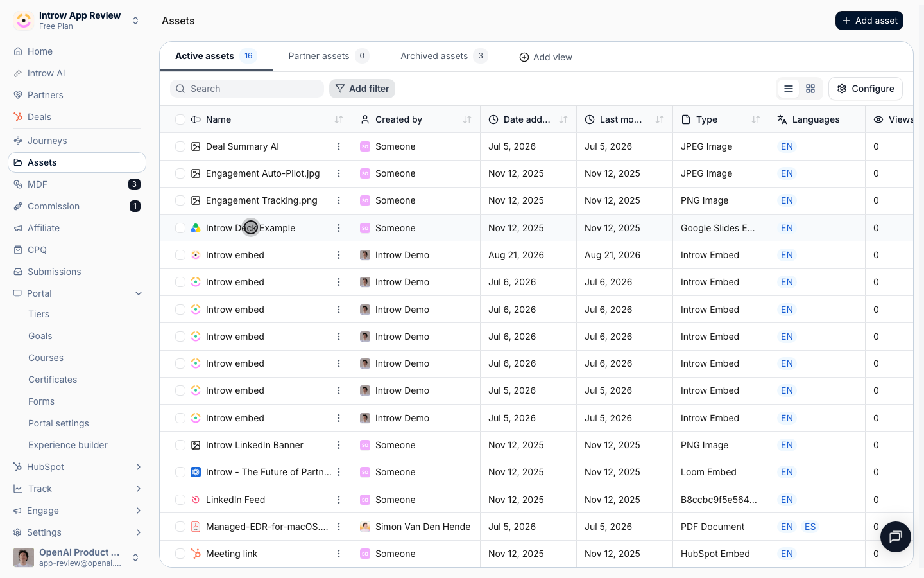Switch to the Partner assets tab
This screenshot has width=924, height=578.
click(x=329, y=56)
